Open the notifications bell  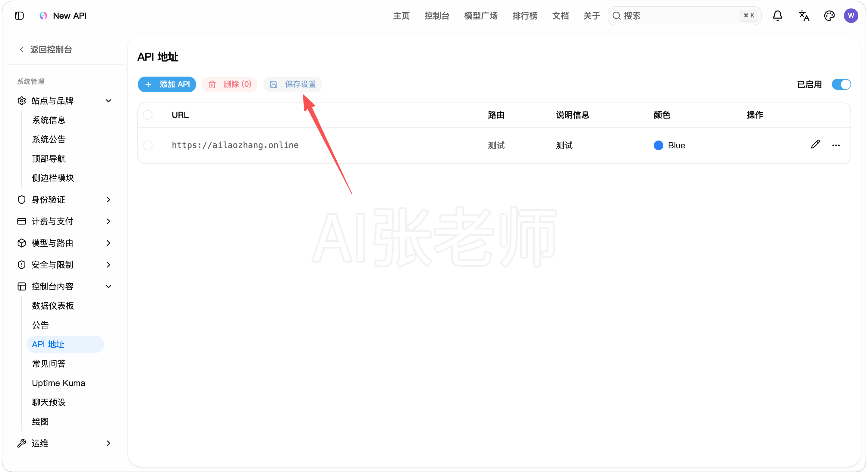777,16
